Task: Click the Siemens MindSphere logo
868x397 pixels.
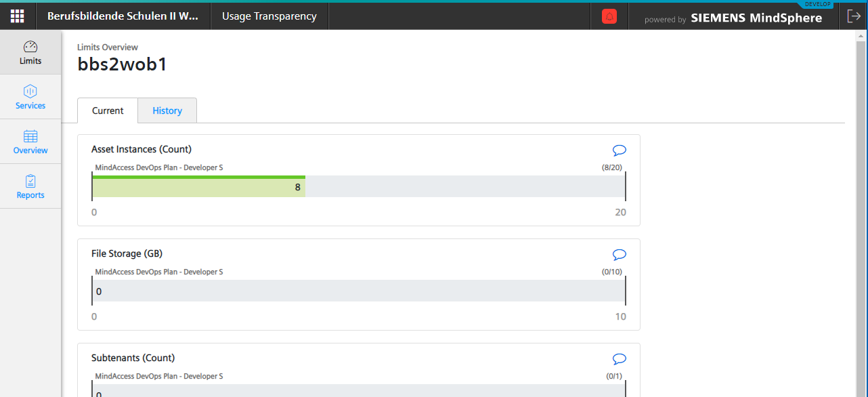Action: (x=756, y=18)
